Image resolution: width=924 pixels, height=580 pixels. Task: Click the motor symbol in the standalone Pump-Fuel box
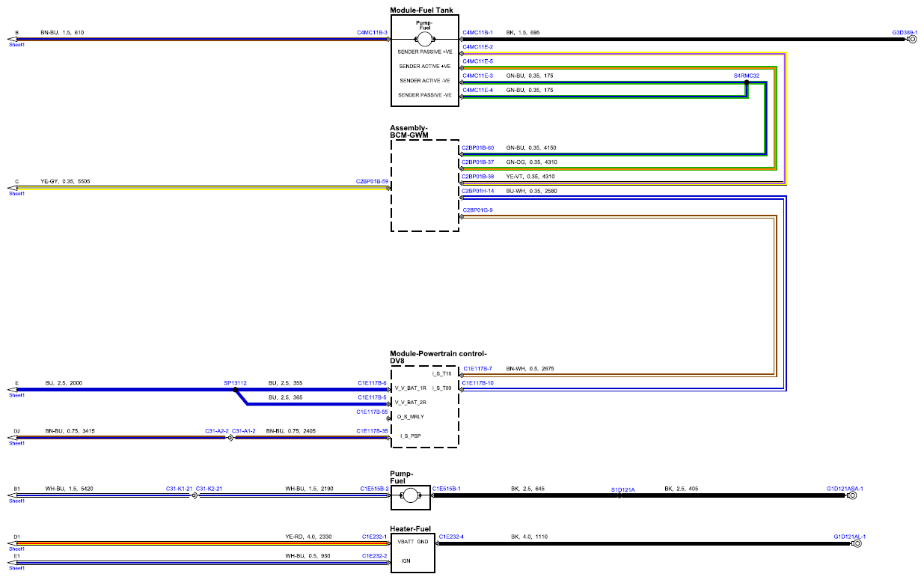(x=410, y=495)
